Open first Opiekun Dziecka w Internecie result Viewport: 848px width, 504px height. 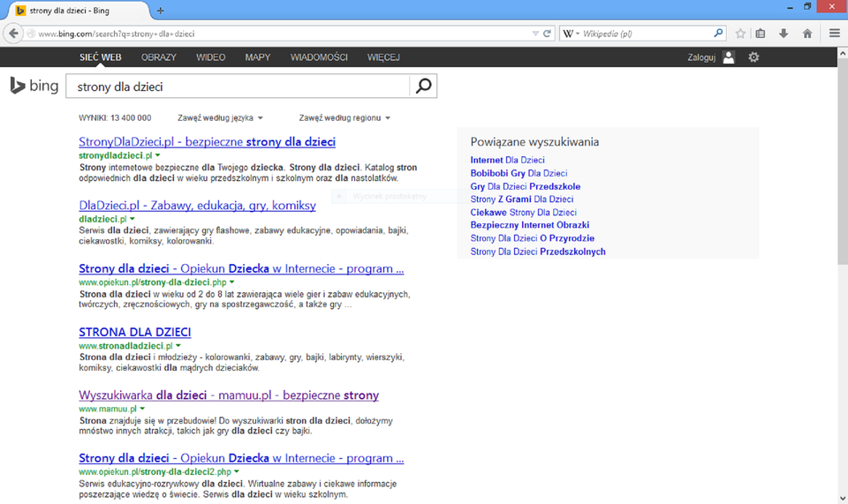(241, 268)
